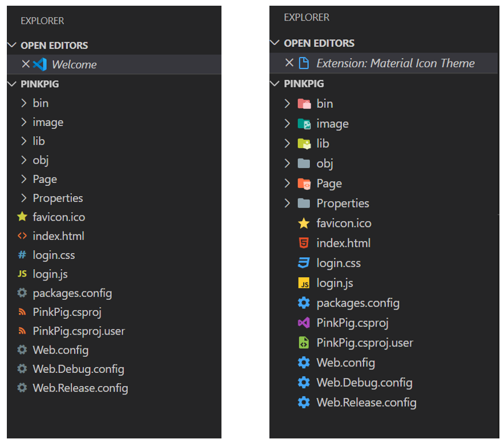
Task: Select the Visual Studio icon beside PinkPig.csproj
Action: click(304, 323)
